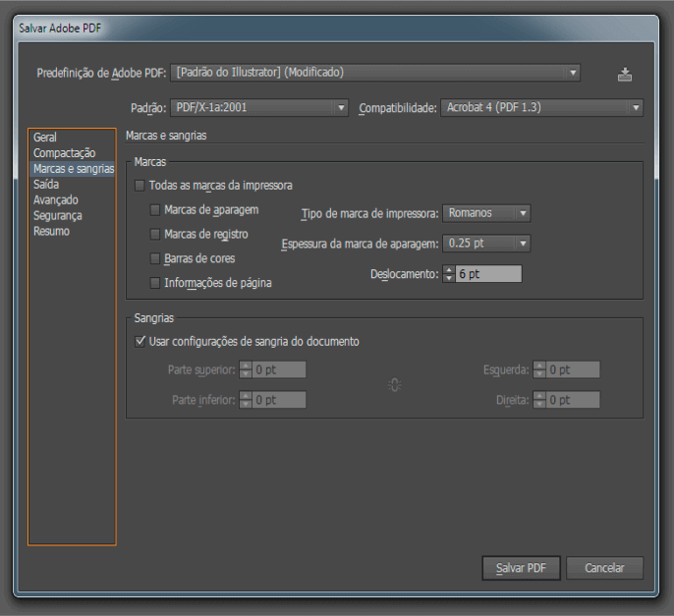Open Tipo de marca de impressora dropdown
Screen dimensions: 674x616
point(486,213)
